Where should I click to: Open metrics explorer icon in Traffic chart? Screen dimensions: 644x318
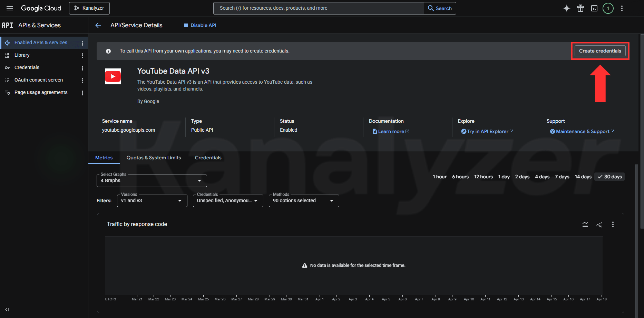point(599,224)
